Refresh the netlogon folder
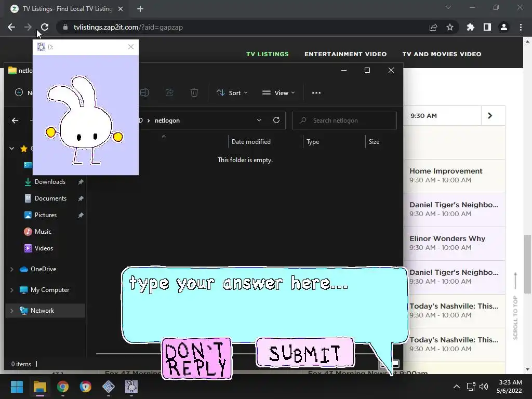The image size is (532, 399). [x=276, y=120]
